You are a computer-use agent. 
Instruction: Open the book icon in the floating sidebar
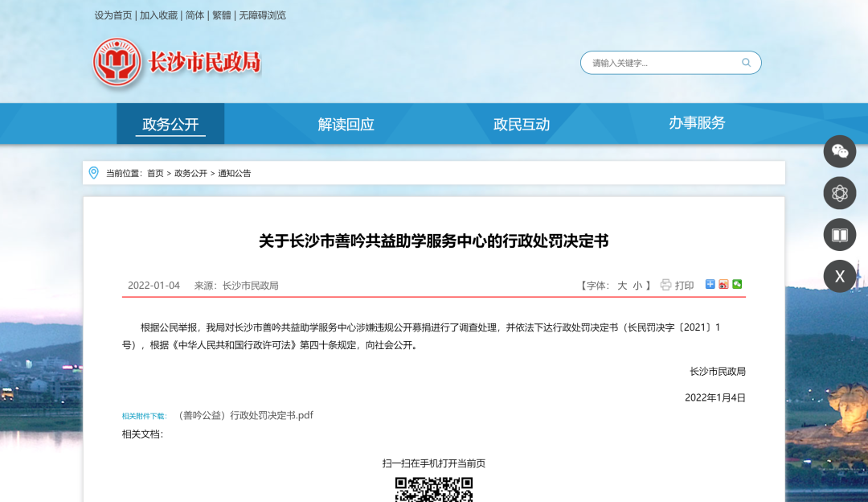840,235
